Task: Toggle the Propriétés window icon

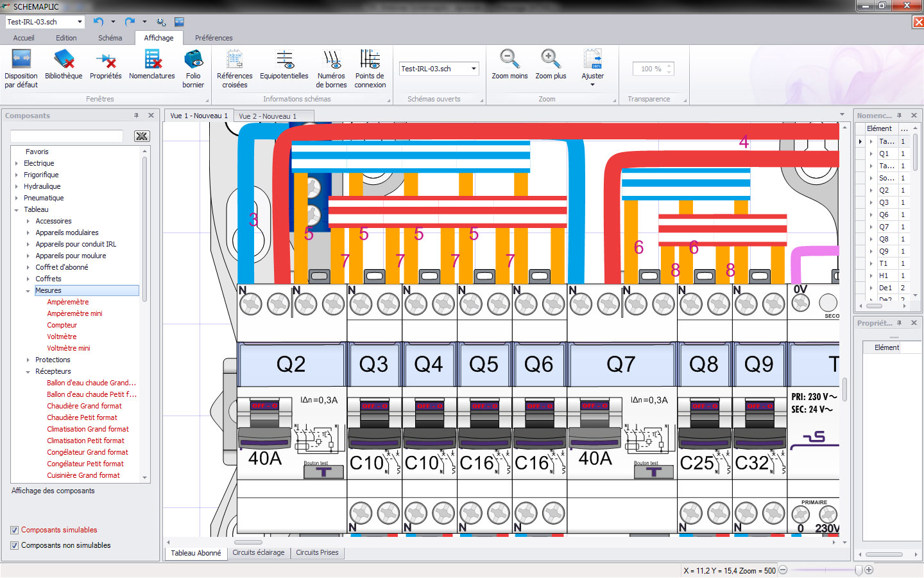Action: [x=106, y=60]
